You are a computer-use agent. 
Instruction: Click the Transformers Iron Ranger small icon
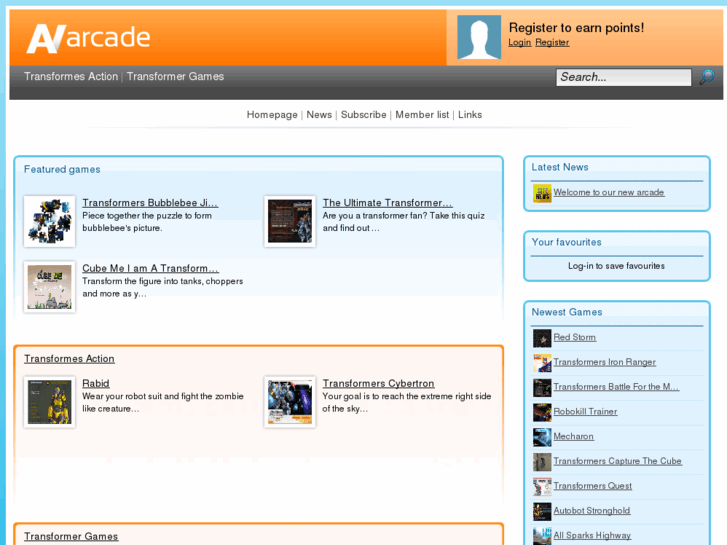[x=542, y=363]
